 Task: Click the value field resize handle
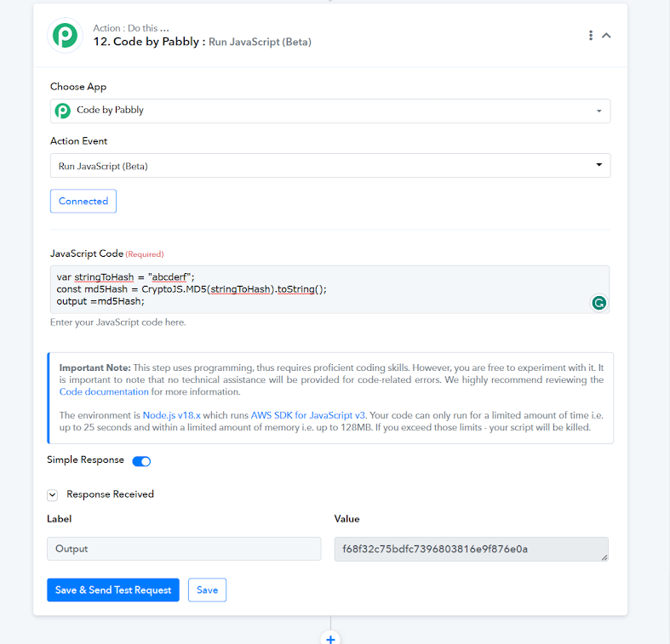[604, 557]
